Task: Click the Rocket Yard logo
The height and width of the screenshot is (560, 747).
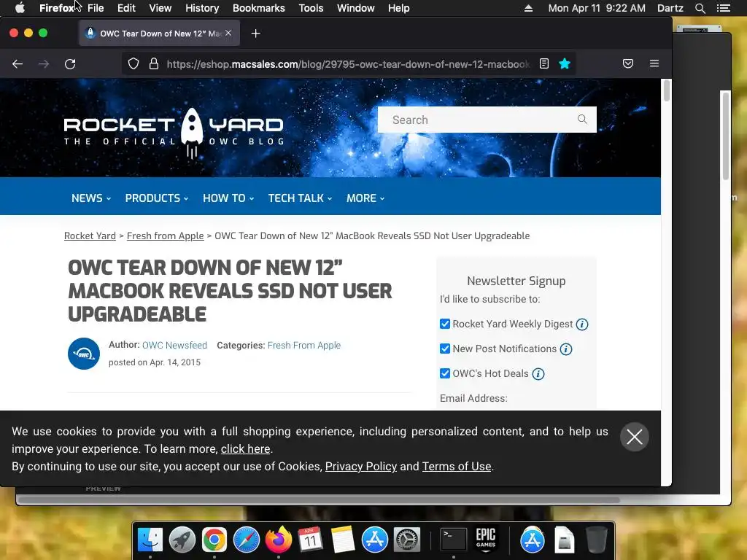Action: point(174,133)
